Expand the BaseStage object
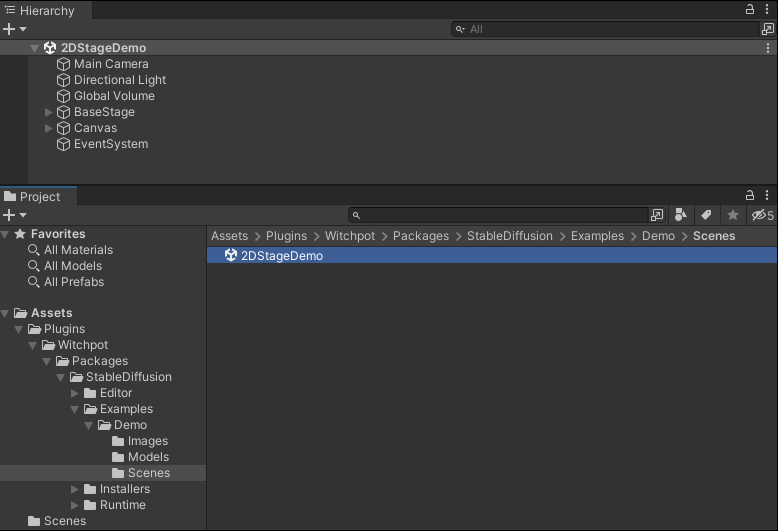 tap(48, 112)
